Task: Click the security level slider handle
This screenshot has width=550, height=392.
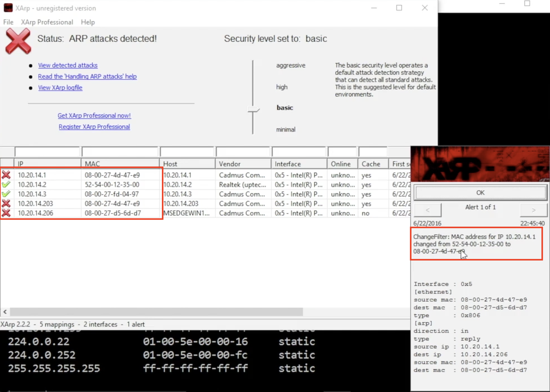Action: click(253, 110)
